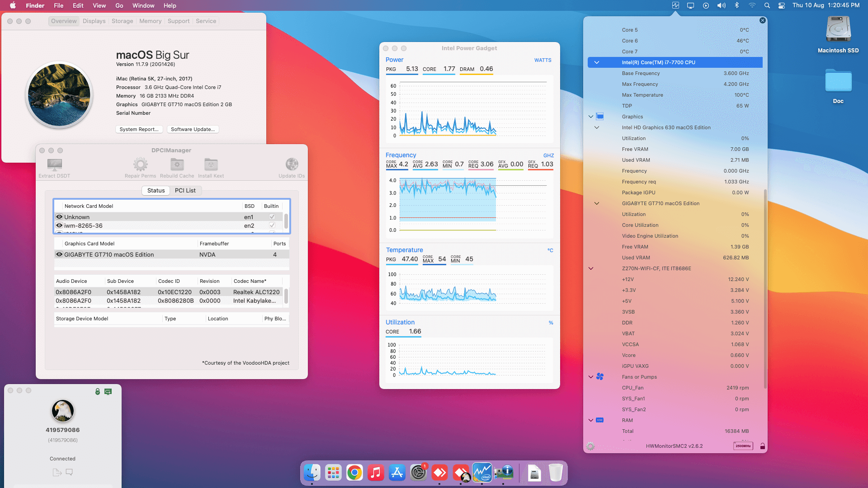Click 2500MHz indicator in HWMonitorSMC2 footer
Image resolution: width=868 pixels, height=488 pixels.
tap(743, 446)
